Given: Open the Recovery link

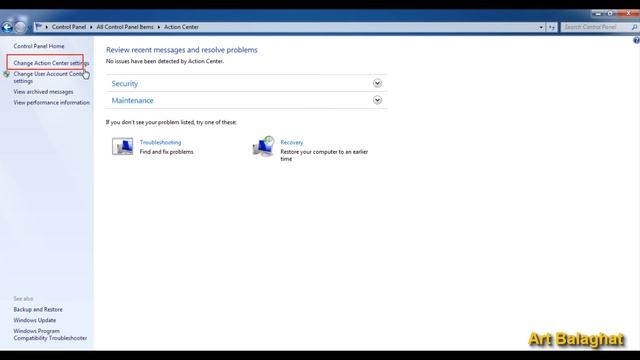Looking at the screenshot, I should pos(291,142).
